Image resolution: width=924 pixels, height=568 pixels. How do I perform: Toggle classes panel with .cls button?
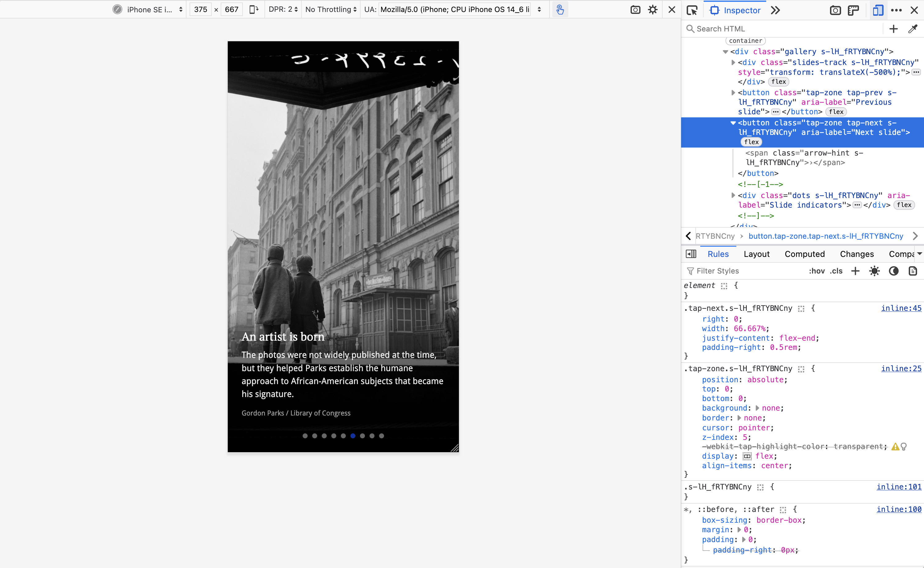836,271
